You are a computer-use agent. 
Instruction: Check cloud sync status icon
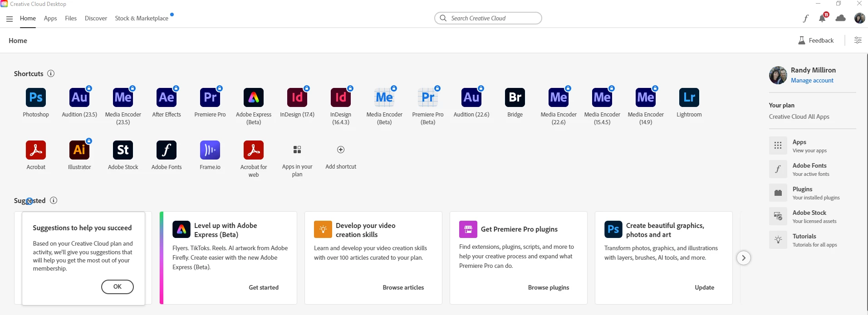841,18
